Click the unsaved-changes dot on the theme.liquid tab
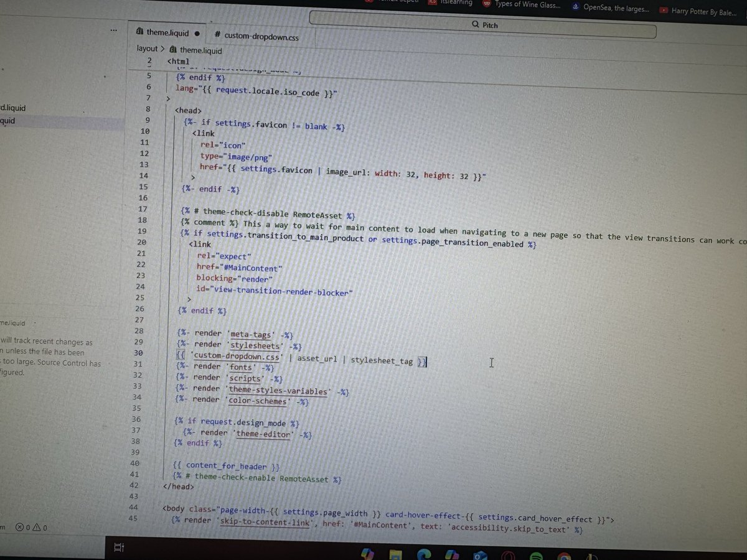 pos(197,34)
